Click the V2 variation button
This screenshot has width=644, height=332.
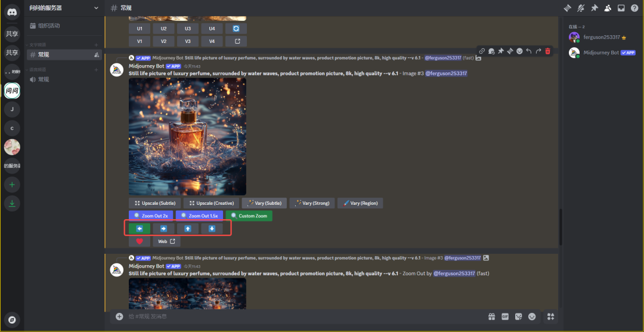tap(163, 41)
